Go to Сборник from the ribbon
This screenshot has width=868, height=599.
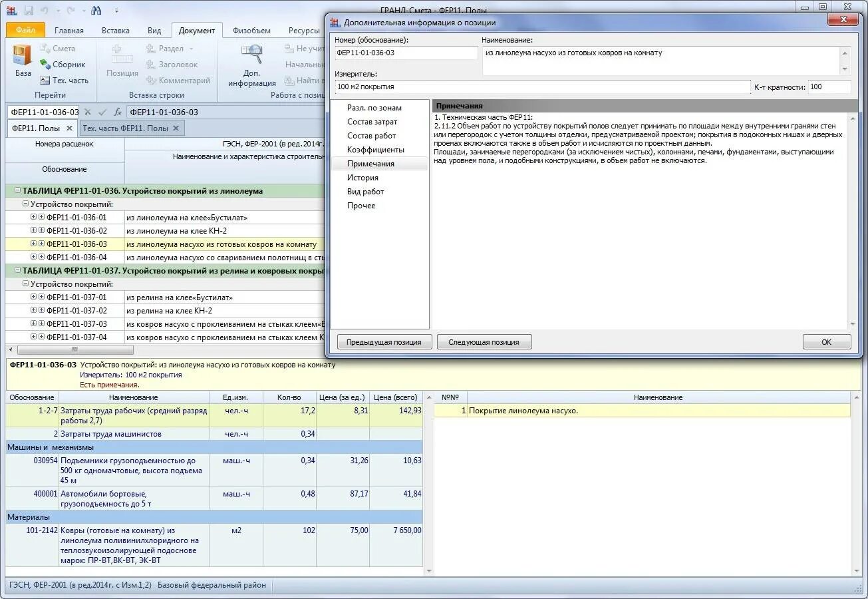coord(62,65)
